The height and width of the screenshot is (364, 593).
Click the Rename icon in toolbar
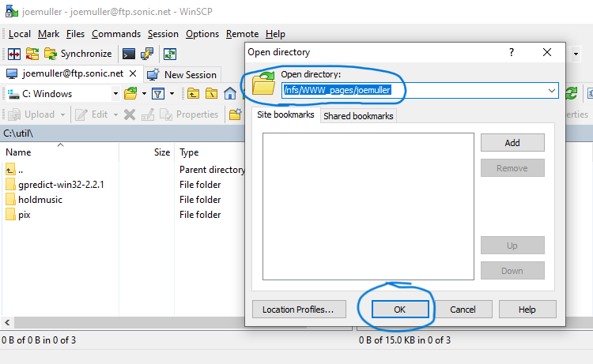click(x=148, y=114)
